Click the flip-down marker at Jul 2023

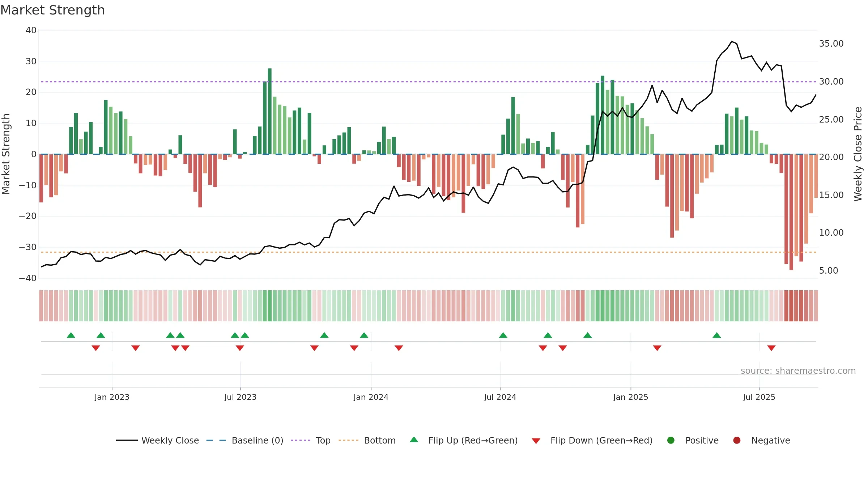[x=240, y=348]
